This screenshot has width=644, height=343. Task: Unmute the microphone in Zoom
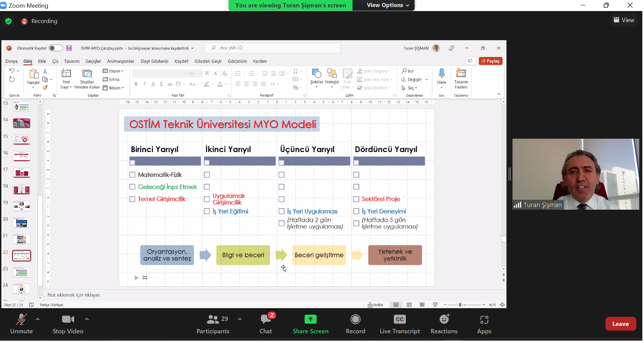click(21, 324)
